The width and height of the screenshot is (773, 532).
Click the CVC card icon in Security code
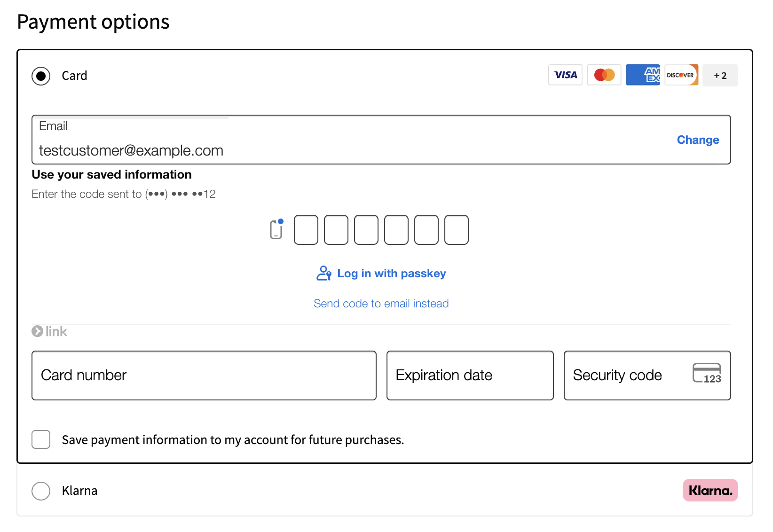coord(707,374)
